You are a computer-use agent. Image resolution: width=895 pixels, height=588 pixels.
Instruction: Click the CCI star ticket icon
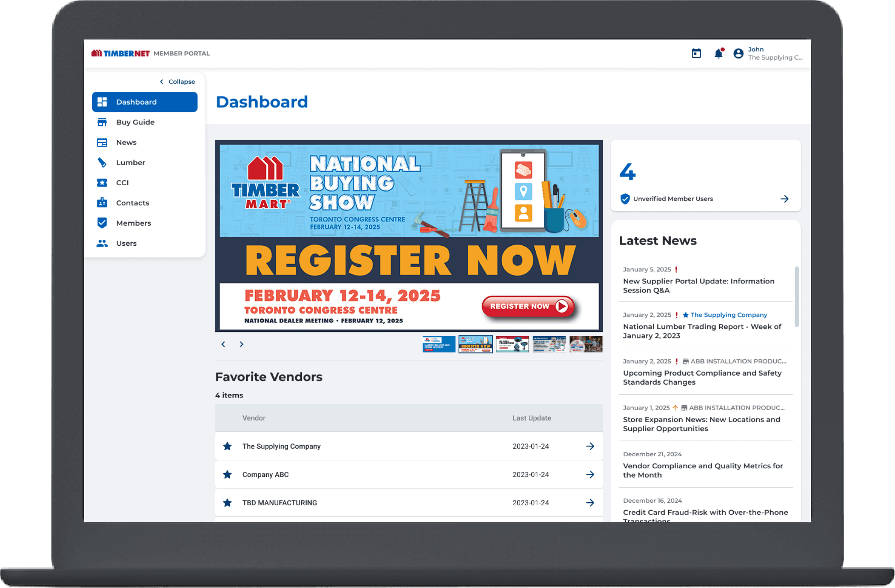[102, 183]
